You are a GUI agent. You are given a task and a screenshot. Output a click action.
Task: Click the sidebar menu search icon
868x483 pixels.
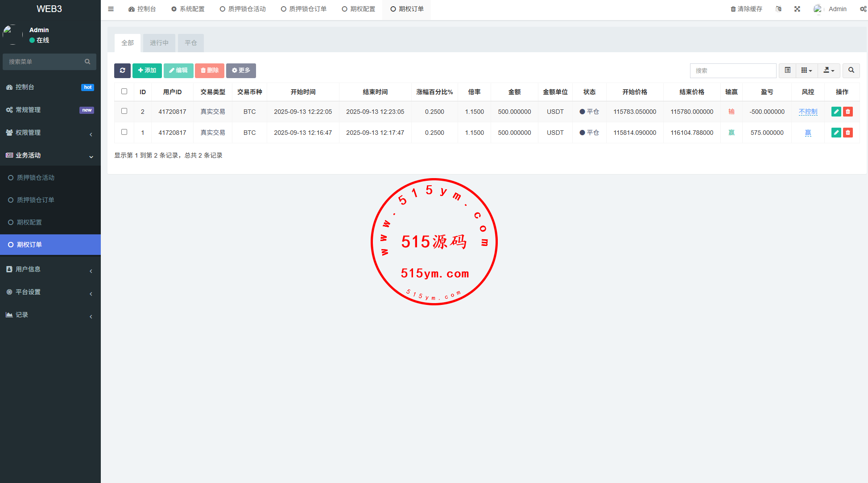87,62
